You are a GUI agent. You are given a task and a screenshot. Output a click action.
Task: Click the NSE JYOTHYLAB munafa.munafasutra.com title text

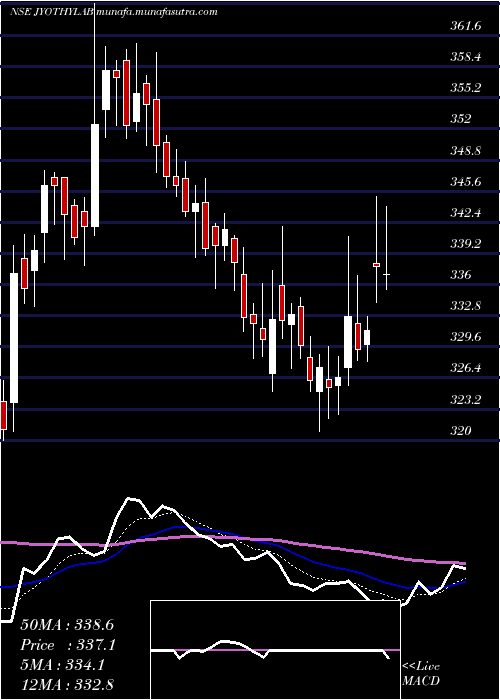114,12
